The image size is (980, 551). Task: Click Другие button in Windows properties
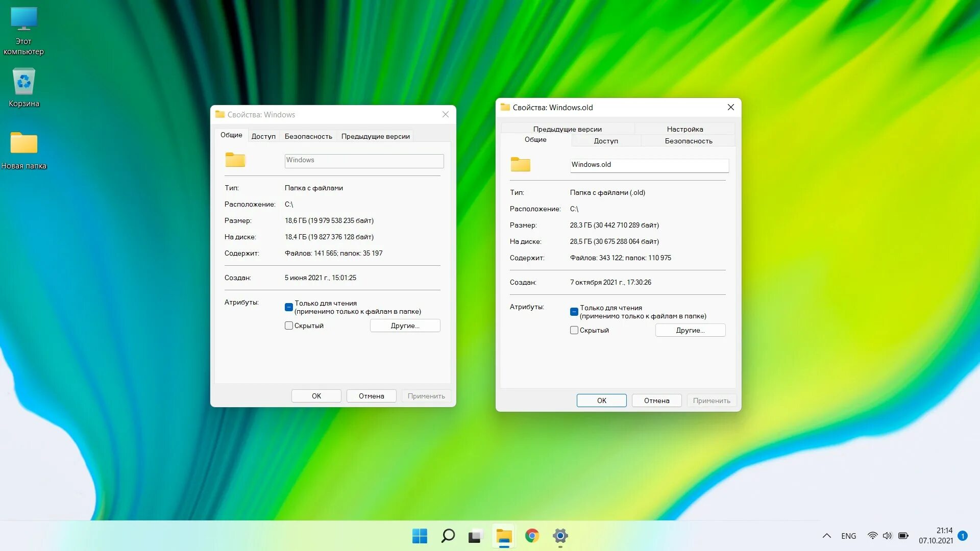(x=405, y=325)
